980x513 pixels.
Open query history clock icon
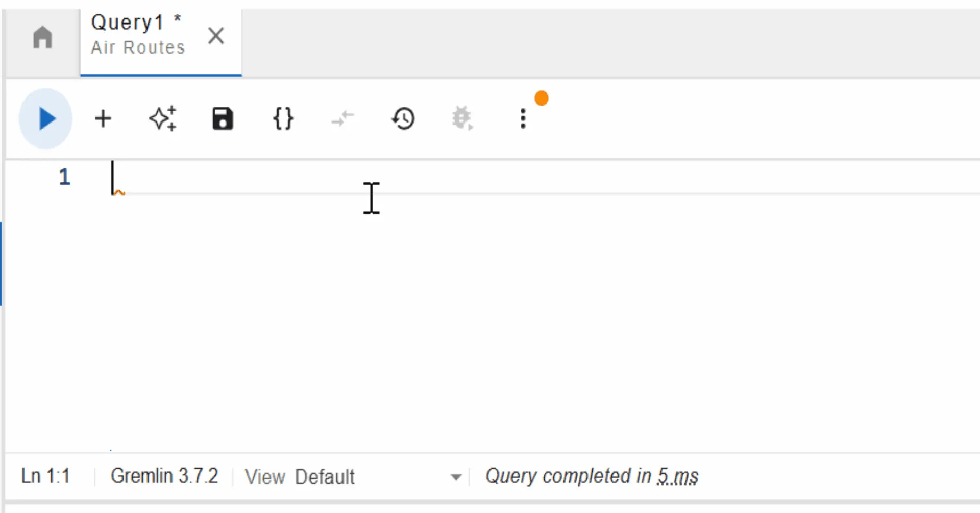tap(403, 119)
